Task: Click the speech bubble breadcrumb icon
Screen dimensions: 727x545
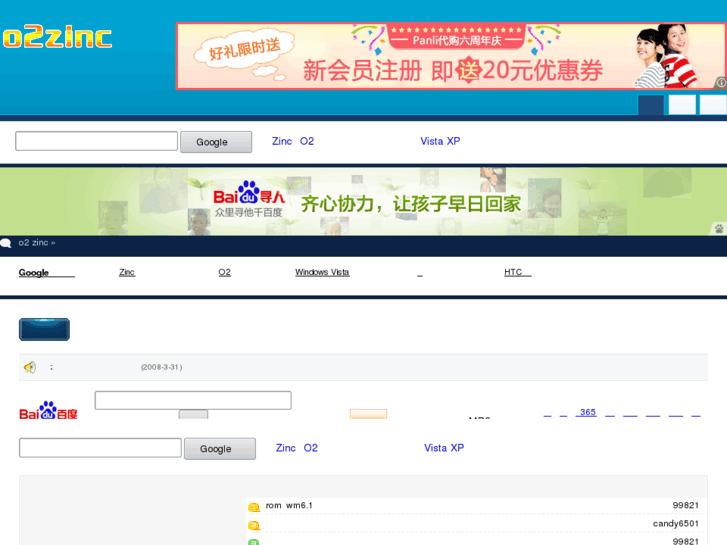Action: [6, 243]
